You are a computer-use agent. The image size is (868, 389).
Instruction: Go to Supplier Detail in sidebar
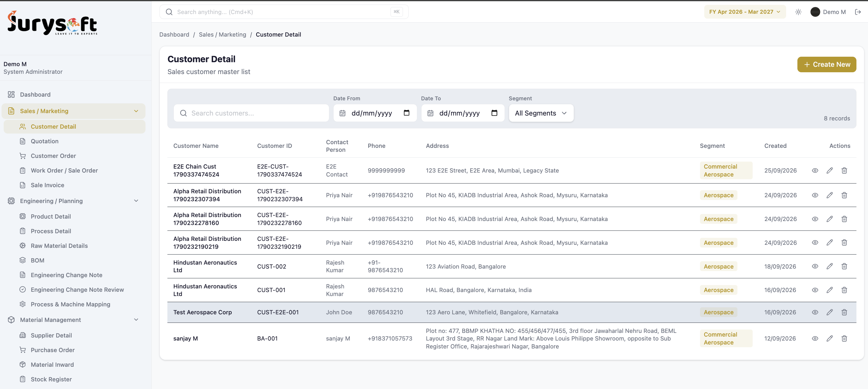pos(51,335)
